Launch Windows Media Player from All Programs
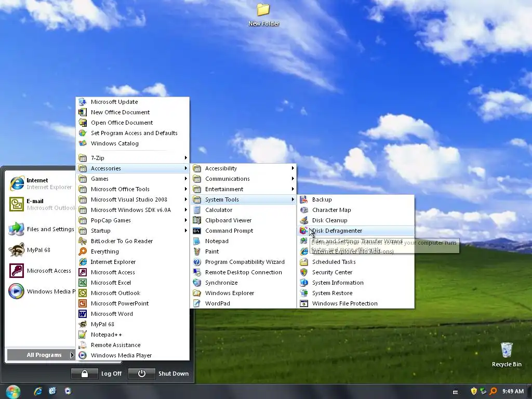This screenshot has width=532, height=399. (x=132, y=355)
